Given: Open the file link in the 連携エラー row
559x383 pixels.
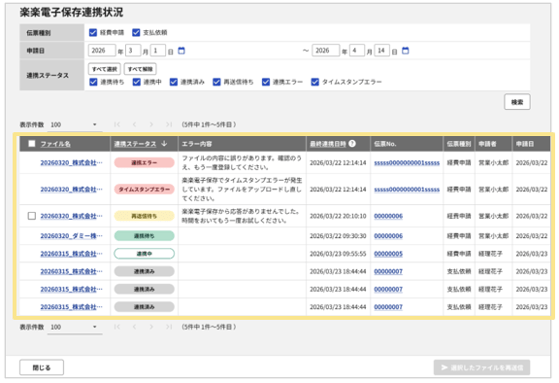Looking at the screenshot, I should 71,163.
